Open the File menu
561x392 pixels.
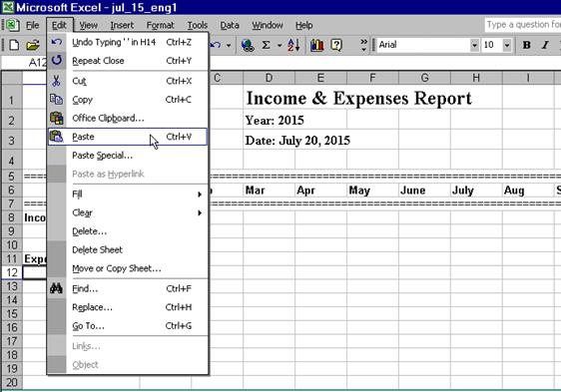pos(33,25)
